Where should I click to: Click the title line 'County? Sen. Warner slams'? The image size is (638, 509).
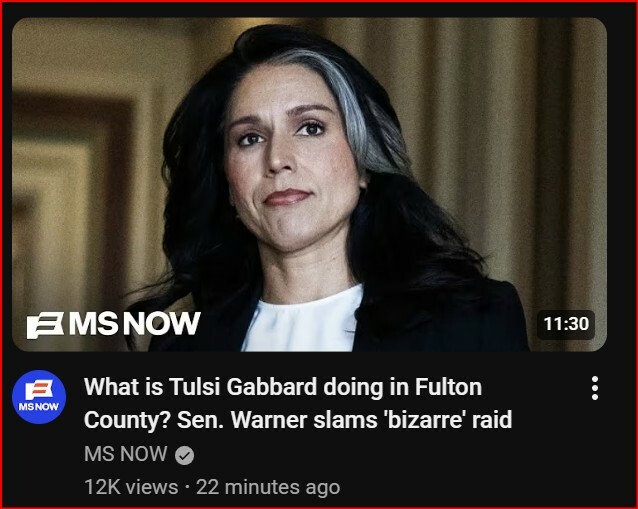click(x=230, y=420)
